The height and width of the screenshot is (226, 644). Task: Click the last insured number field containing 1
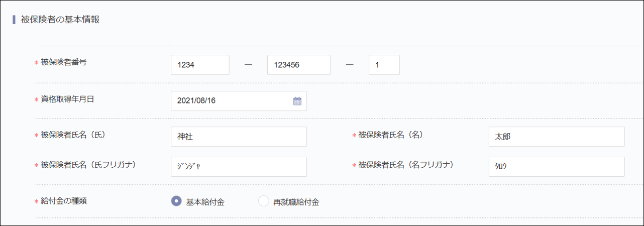pos(384,65)
